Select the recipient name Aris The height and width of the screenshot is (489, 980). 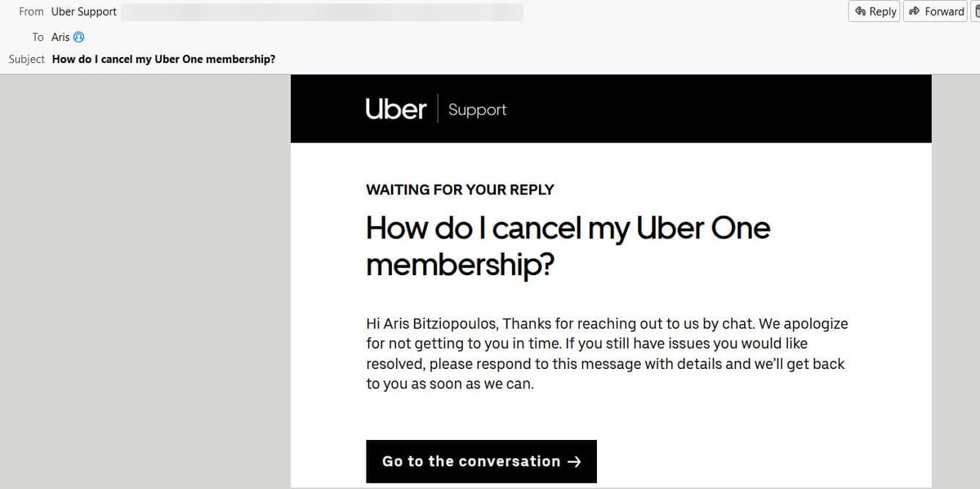60,37
